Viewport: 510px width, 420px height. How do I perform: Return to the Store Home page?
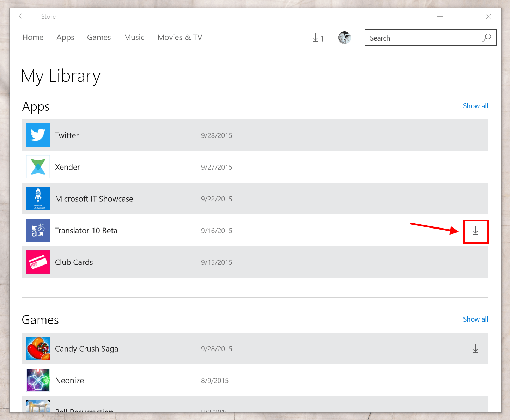coord(32,37)
